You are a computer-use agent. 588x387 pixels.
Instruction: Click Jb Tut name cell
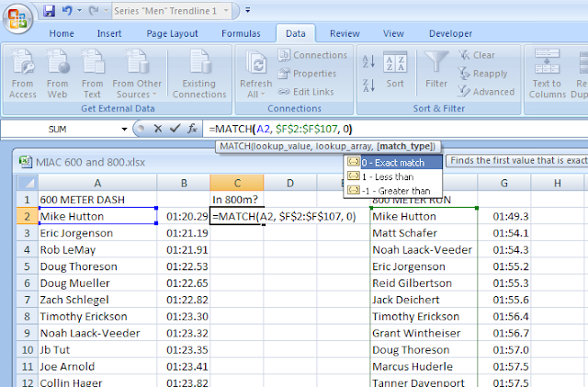97,350
